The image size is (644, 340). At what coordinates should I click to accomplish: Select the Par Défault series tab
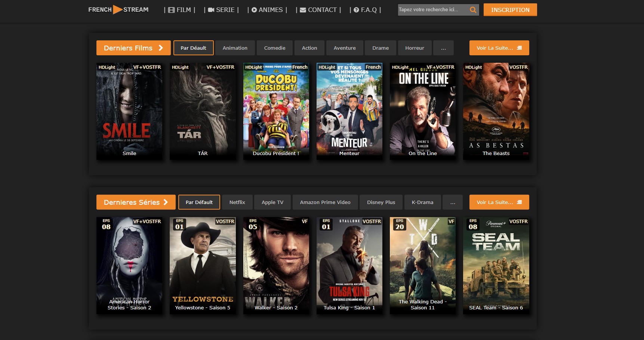coord(199,202)
